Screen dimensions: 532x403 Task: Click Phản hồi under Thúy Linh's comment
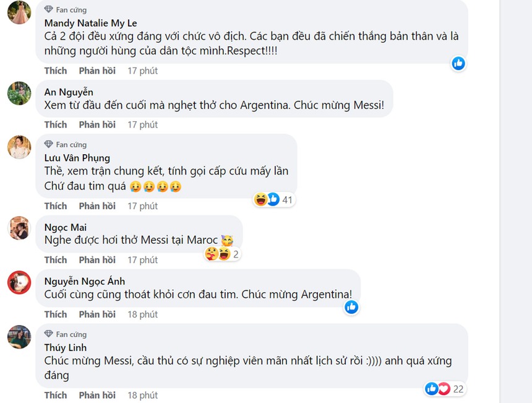97,395
